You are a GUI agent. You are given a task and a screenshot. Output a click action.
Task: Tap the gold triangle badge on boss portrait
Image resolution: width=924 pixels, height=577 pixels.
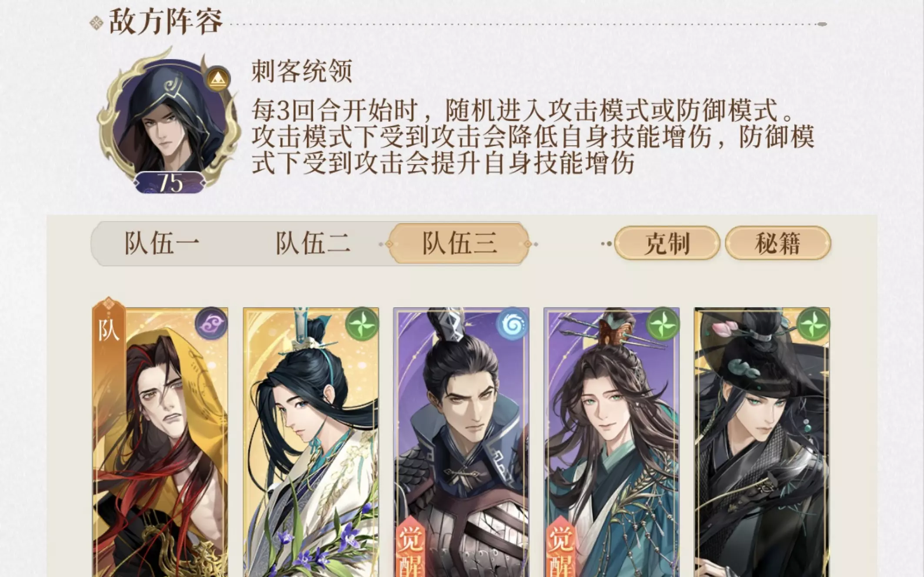point(218,79)
